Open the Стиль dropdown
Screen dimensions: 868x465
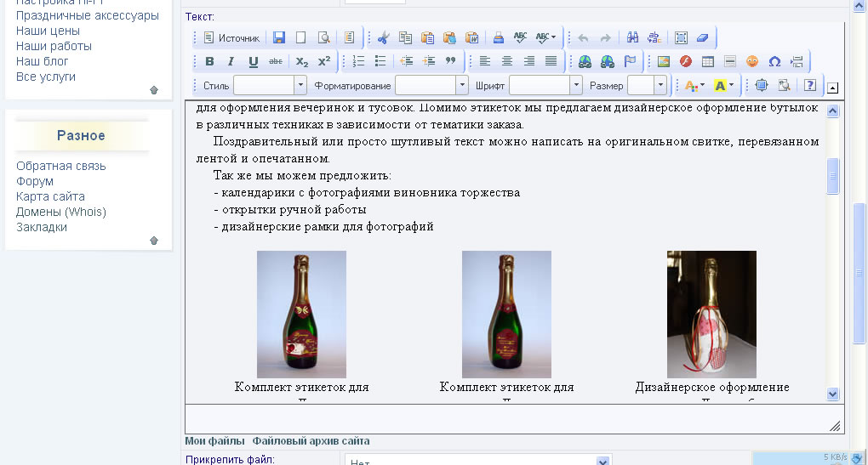300,85
